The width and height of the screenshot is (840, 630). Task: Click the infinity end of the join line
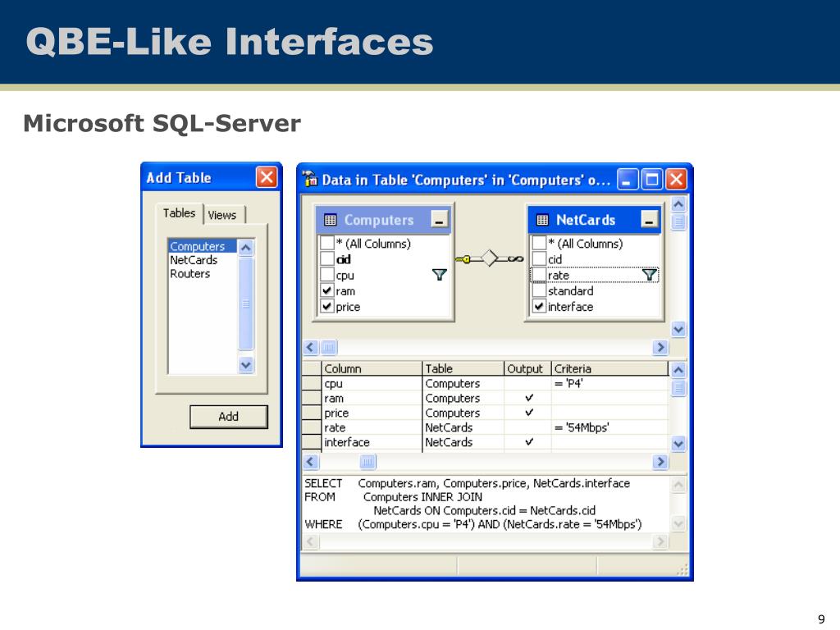515,258
